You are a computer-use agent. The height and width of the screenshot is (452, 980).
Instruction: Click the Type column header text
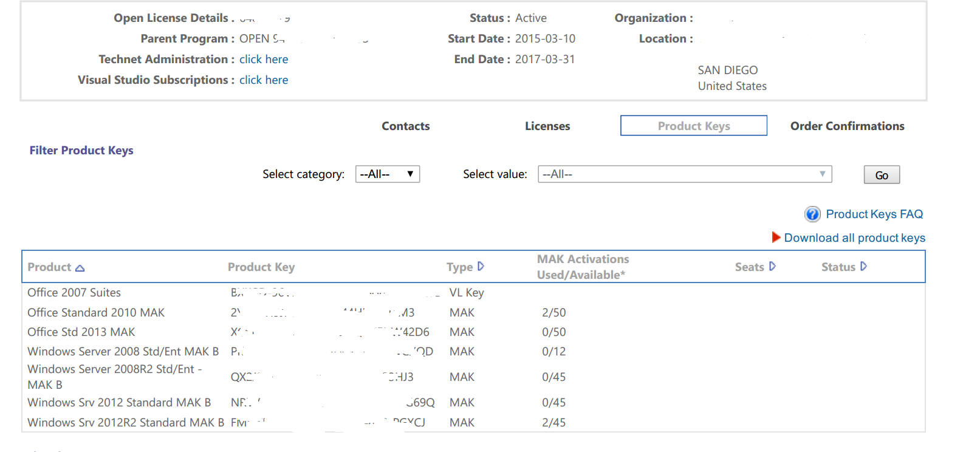[459, 267]
